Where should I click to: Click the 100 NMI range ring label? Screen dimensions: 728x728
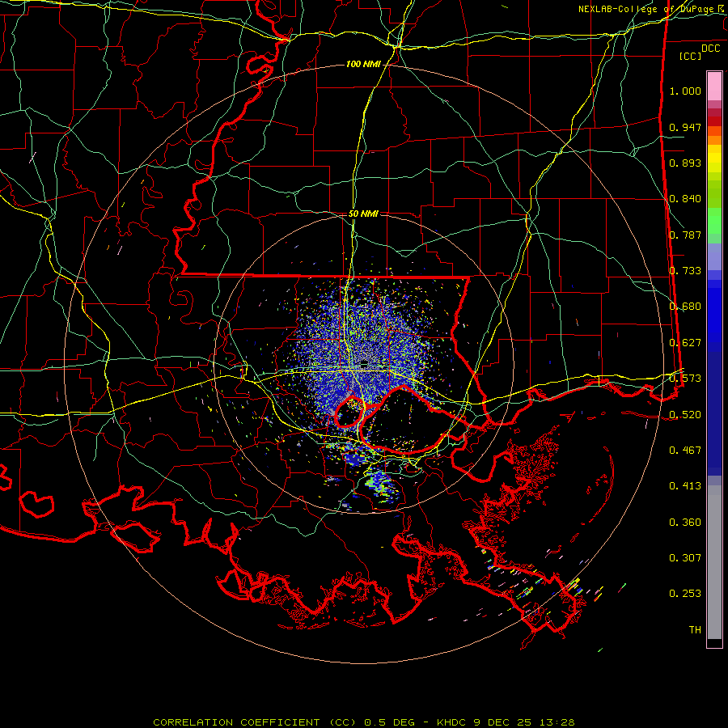(x=363, y=64)
